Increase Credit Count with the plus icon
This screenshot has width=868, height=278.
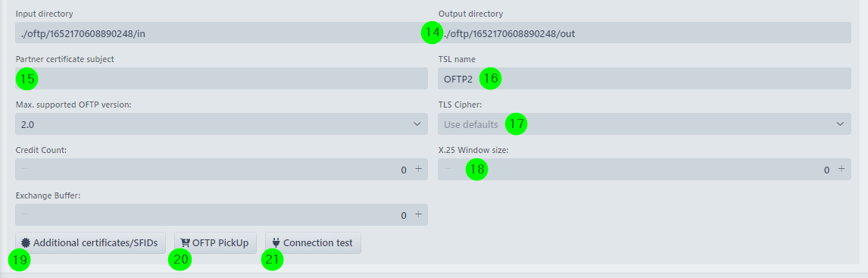pos(419,169)
